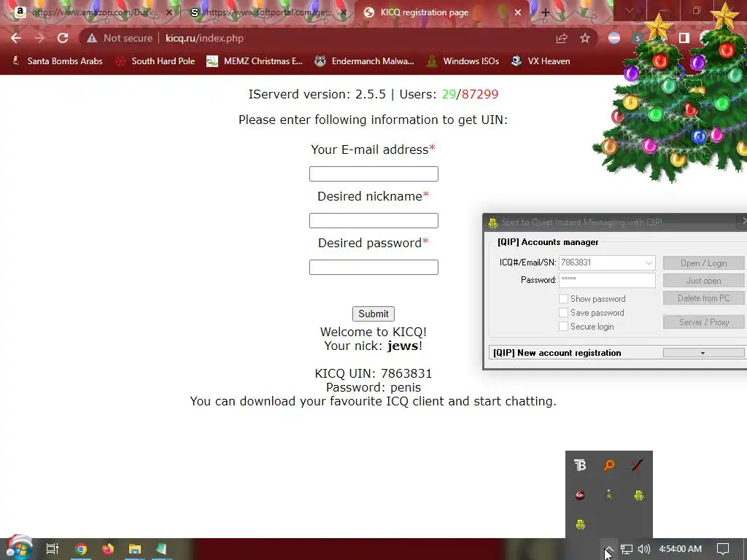Open the South Hard Pole bookmark
747x560 pixels.
[x=155, y=61]
